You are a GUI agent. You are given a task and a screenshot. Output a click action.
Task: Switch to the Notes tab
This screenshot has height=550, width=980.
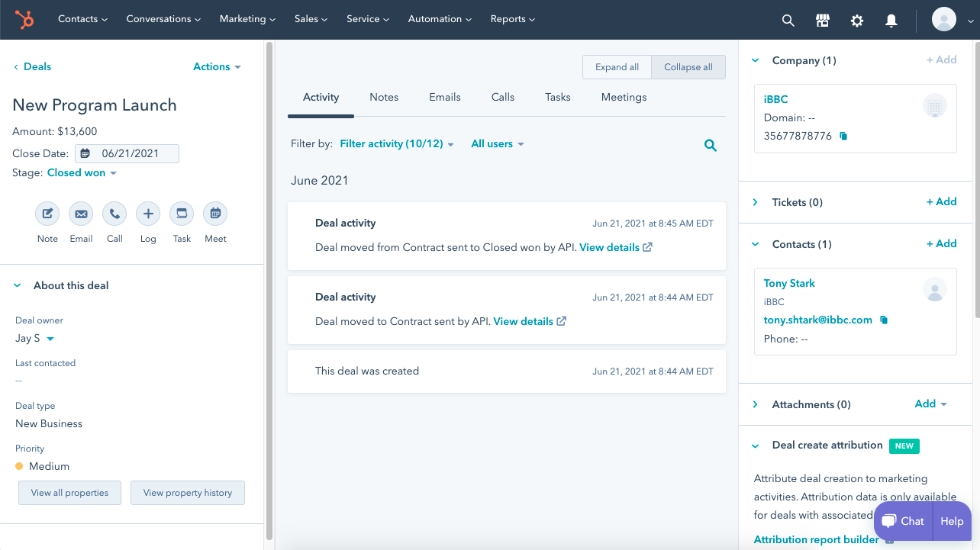coord(384,98)
